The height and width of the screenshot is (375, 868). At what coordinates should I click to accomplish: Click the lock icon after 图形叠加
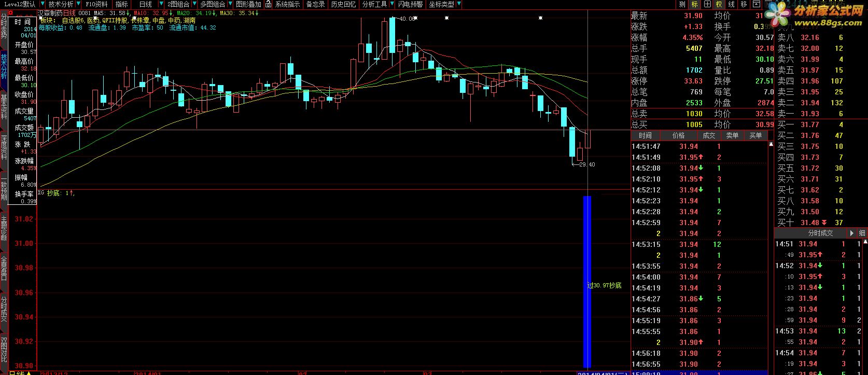tap(268, 4)
